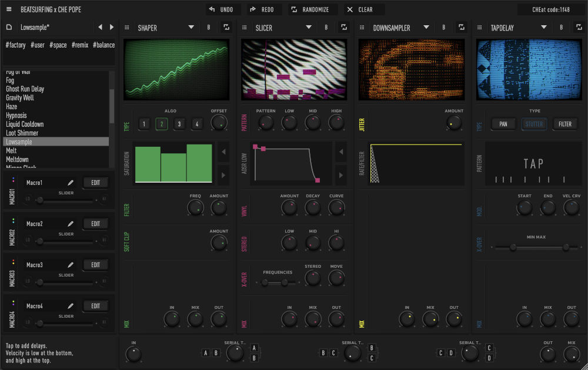588x370 pixels.
Task: Toggle the Slicer B variant button
Action: (x=326, y=27)
